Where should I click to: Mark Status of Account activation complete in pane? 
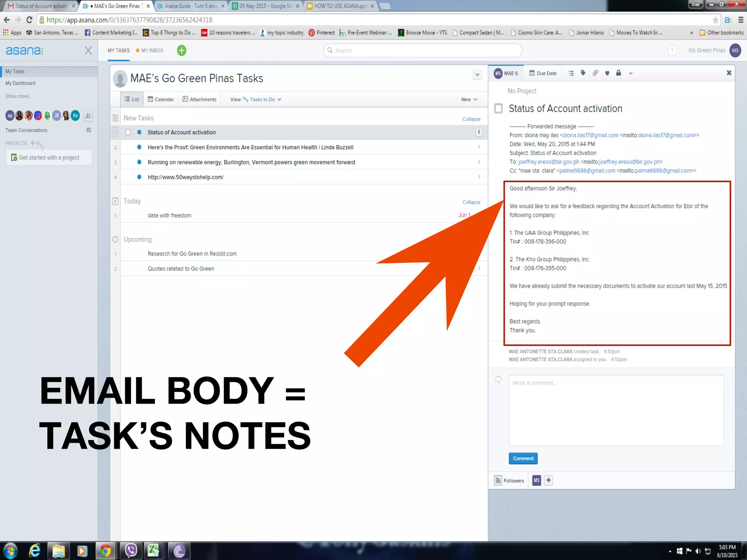pos(498,108)
